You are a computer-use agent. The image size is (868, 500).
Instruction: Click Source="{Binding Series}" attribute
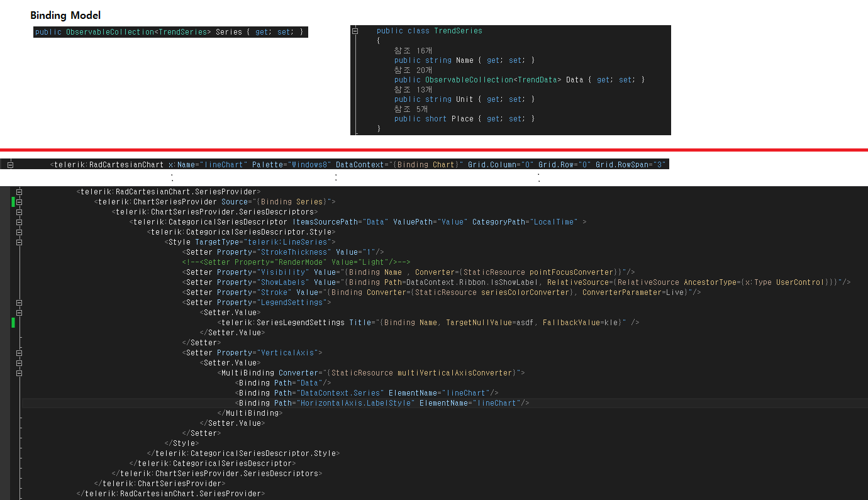pyautogui.click(x=276, y=202)
